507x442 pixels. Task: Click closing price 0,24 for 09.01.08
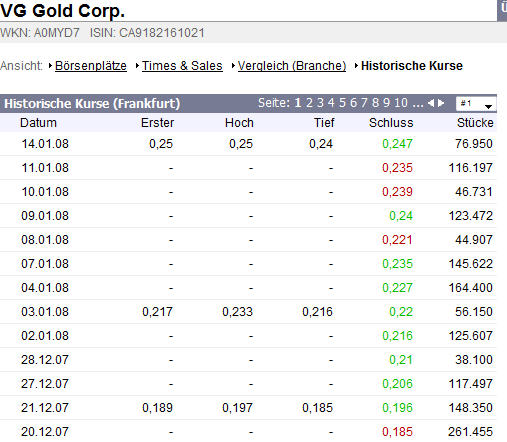point(401,216)
